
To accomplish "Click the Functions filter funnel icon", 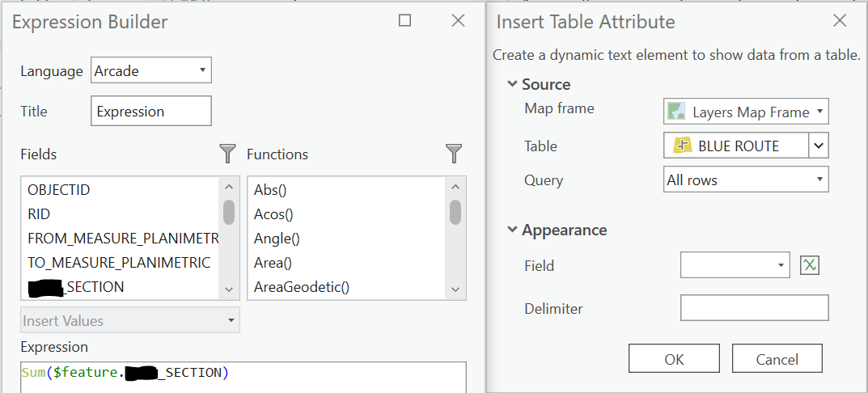I will [455, 154].
